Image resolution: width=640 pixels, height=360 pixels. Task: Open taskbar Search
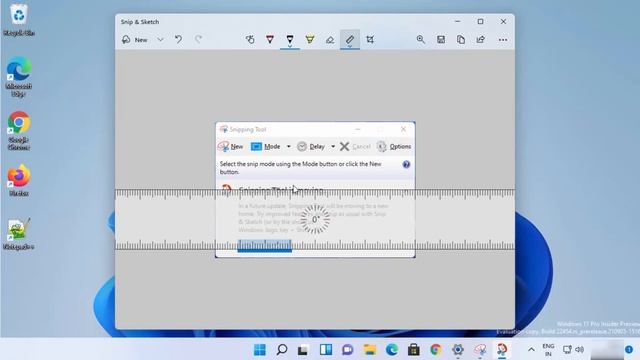pyautogui.click(x=282, y=349)
